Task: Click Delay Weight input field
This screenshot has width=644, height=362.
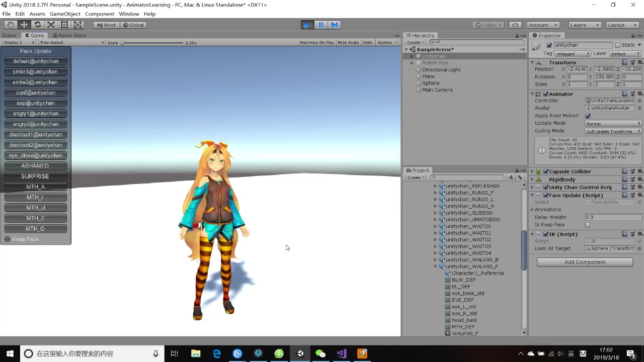Action: tap(613, 217)
